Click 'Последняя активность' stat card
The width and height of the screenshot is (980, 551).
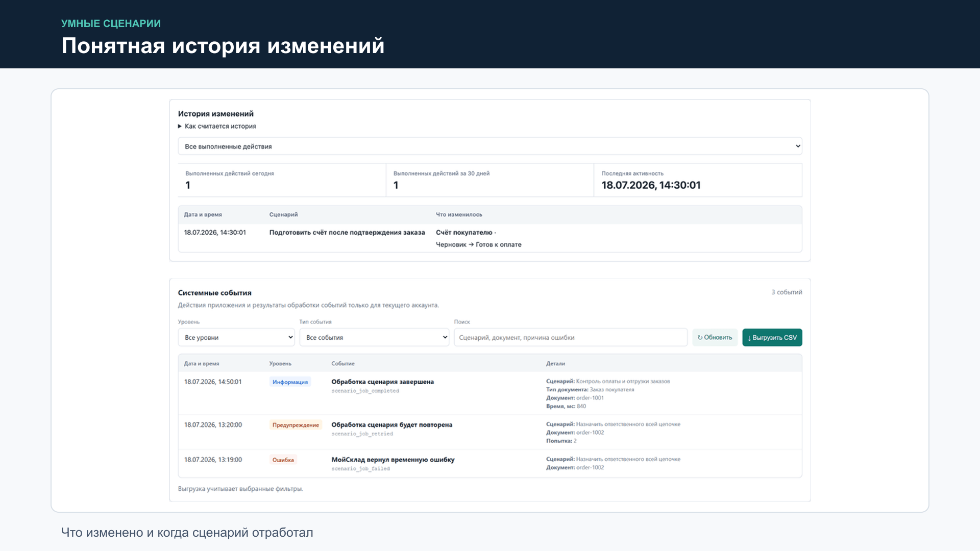(698, 180)
